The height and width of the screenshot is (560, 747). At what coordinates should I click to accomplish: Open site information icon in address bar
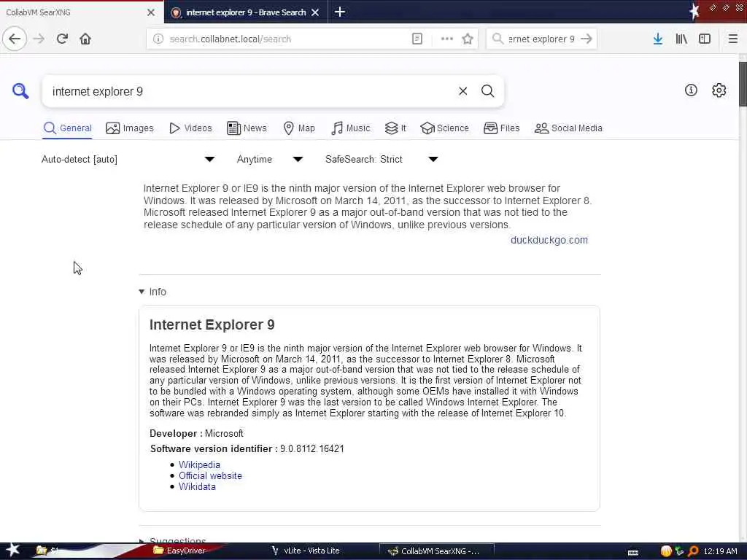click(x=158, y=39)
